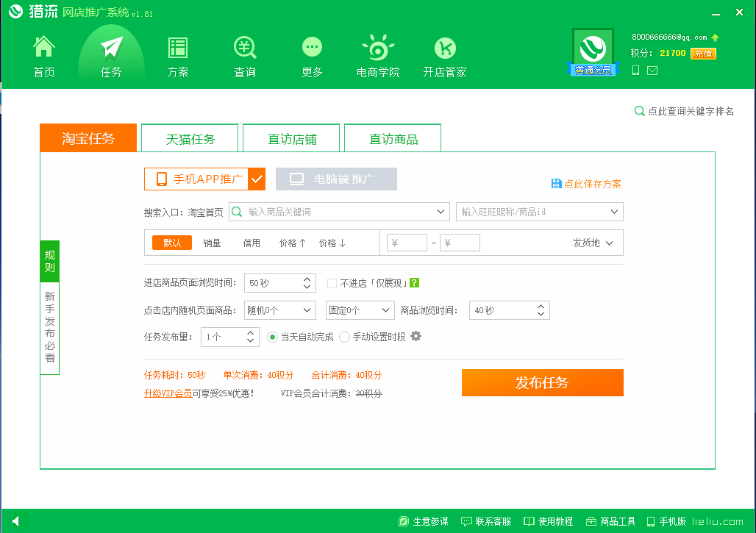The image size is (756, 533).
Task: Open the 查询 search icon
Action: click(x=245, y=48)
